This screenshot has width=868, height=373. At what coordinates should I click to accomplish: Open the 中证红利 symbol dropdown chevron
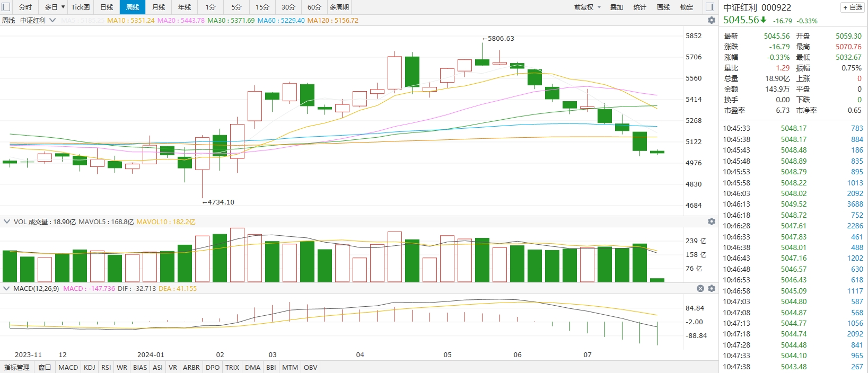[x=52, y=21]
